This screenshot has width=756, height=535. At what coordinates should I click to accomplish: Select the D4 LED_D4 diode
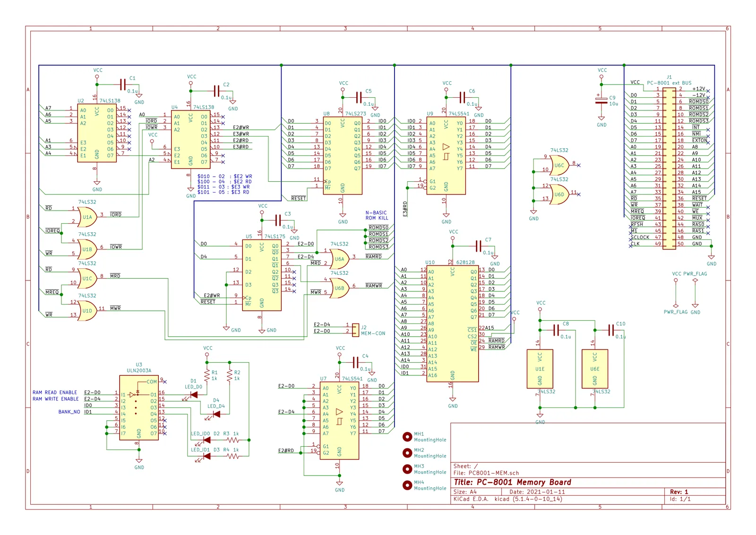pos(215,414)
